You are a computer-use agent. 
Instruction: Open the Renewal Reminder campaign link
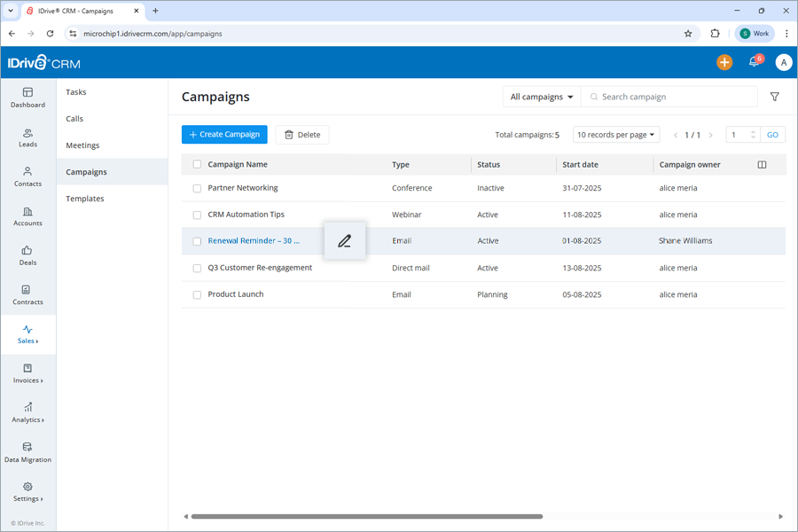pos(254,240)
